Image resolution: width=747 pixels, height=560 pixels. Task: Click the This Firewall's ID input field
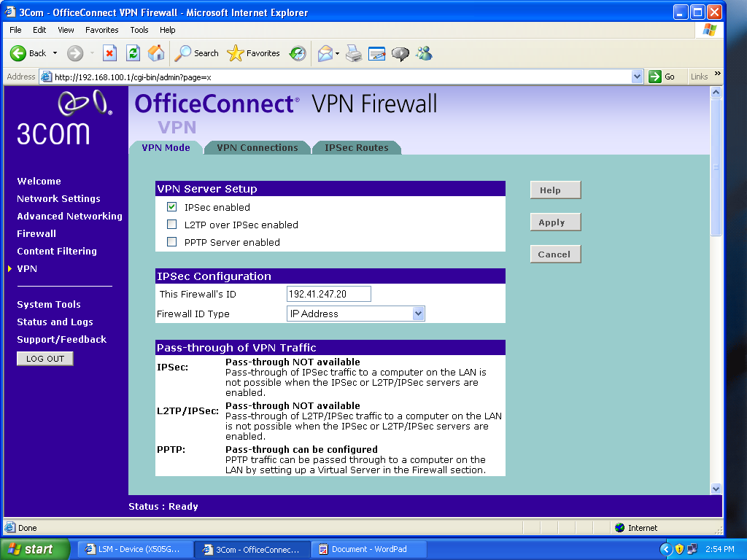[329, 294]
